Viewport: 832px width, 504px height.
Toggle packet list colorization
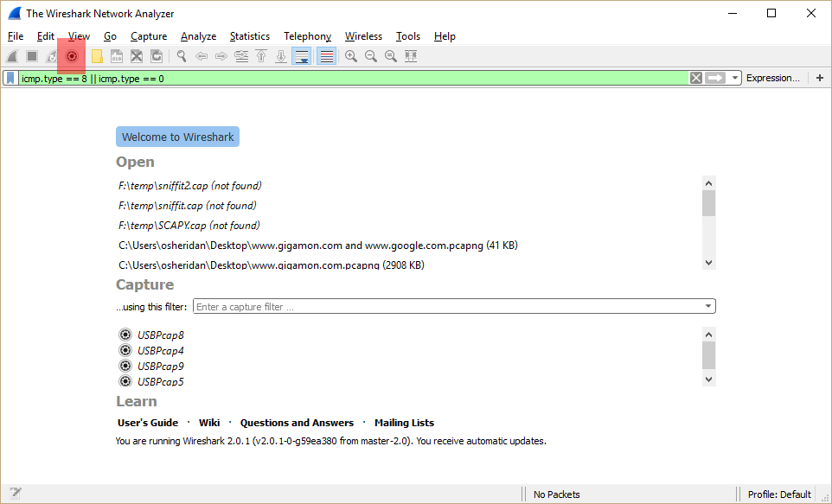[x=326, y=56]
